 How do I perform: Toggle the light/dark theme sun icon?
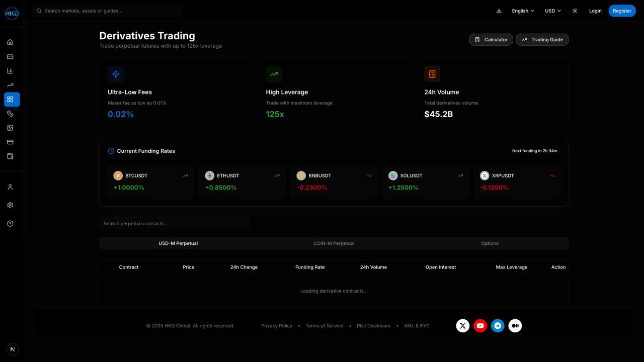pos(575,11)
